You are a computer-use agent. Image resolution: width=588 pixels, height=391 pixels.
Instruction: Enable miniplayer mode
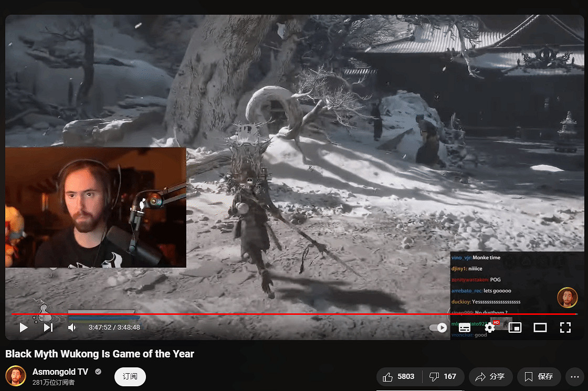click(515, 327)
